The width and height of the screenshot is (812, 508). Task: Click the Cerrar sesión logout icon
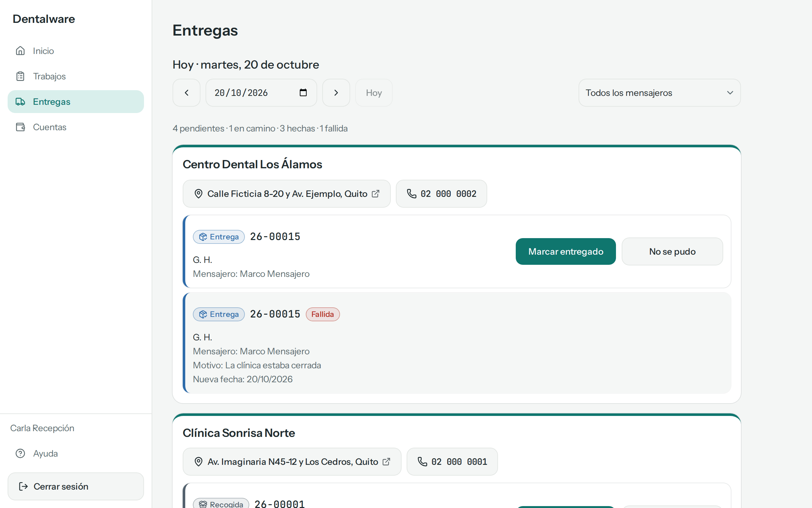[23, 486]
